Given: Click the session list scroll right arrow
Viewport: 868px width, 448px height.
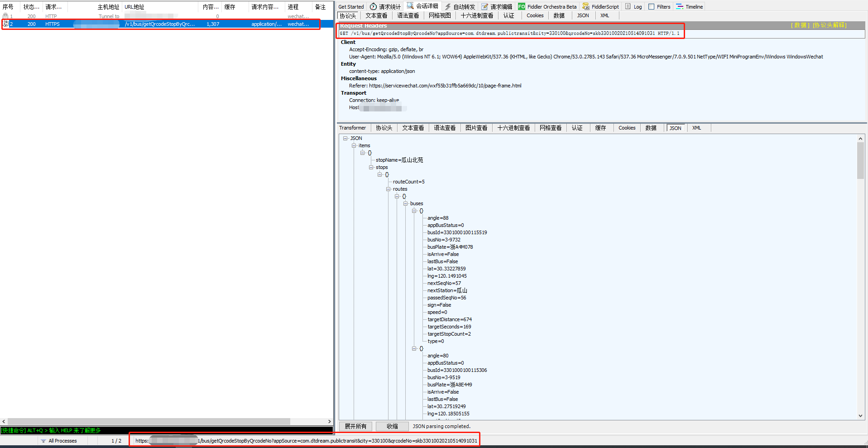Looking at the screenshot, I should (x=330, y=421).
